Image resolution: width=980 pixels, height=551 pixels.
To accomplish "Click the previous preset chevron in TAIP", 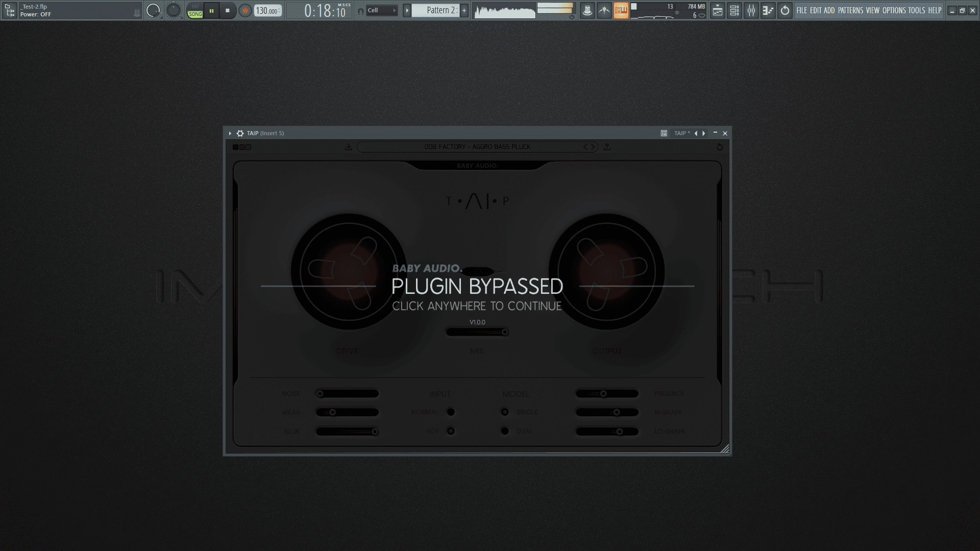I will (x=586, y=147).
